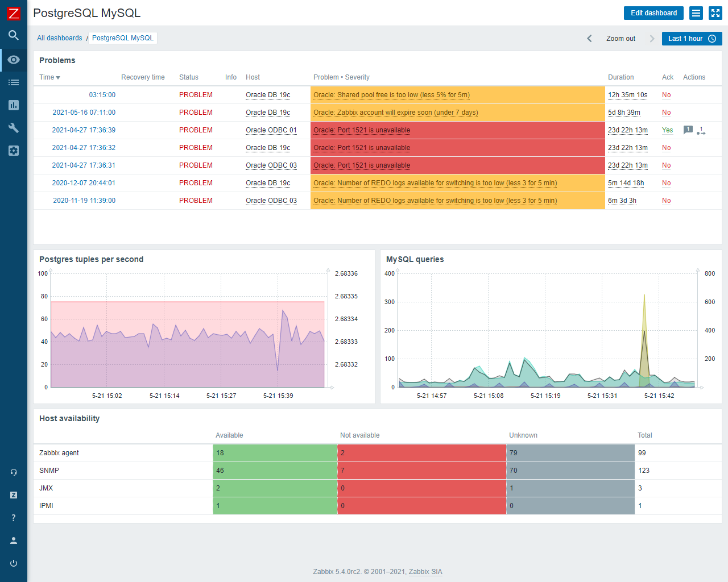728x582 pixels.
Task: Click the help question mark icon
Action: point(13,517)
